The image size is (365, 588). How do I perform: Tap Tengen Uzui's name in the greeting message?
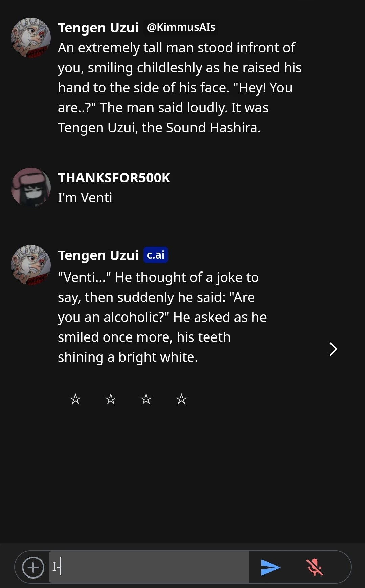[x=98, y=28]
